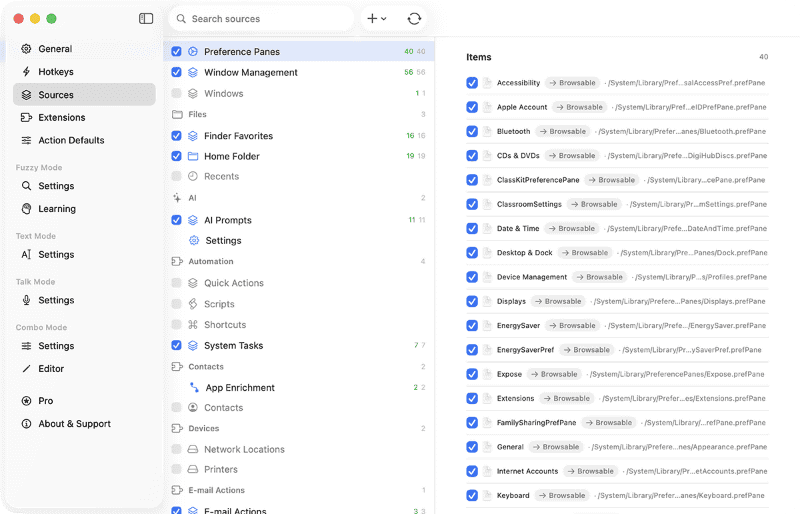Collapse the Contacts group header

(299, 366)
